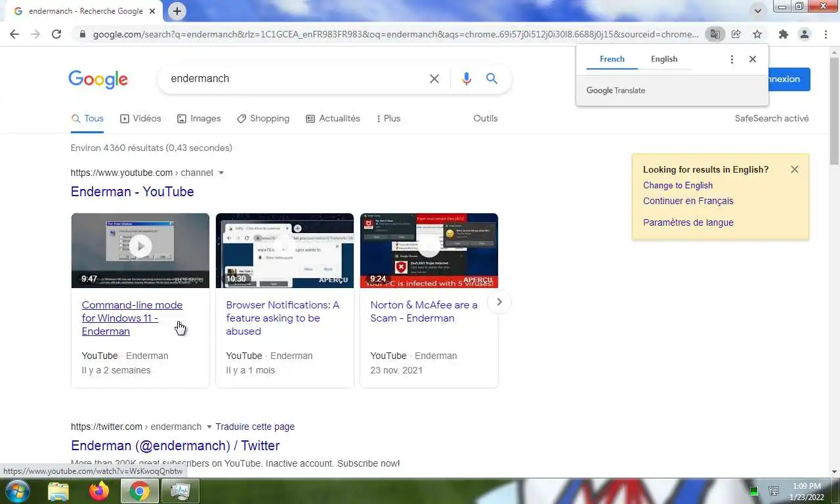Open the new tab plus button

coord(177,11)
